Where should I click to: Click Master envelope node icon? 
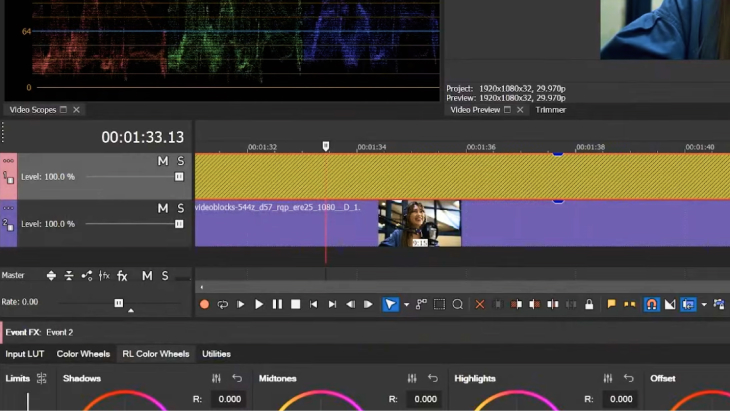(87, 276)
